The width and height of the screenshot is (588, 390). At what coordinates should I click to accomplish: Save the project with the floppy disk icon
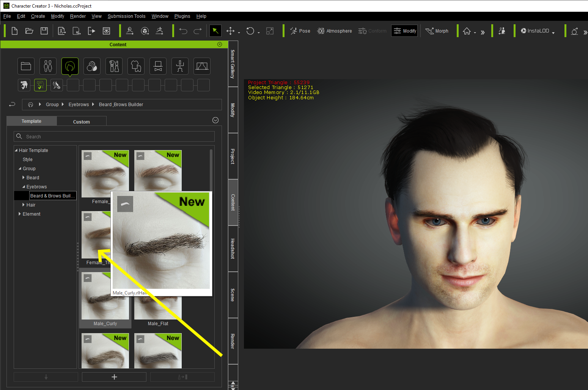[x=44, y=31]
